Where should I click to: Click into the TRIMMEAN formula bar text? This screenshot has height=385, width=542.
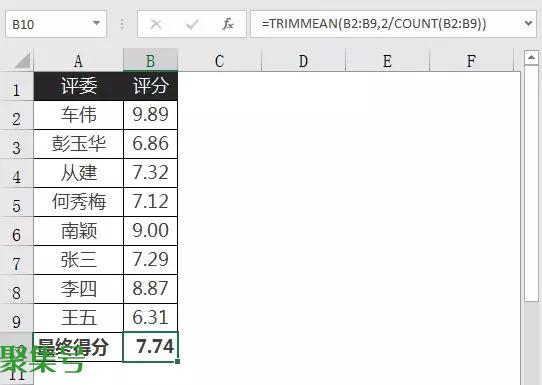coord(374,24)
